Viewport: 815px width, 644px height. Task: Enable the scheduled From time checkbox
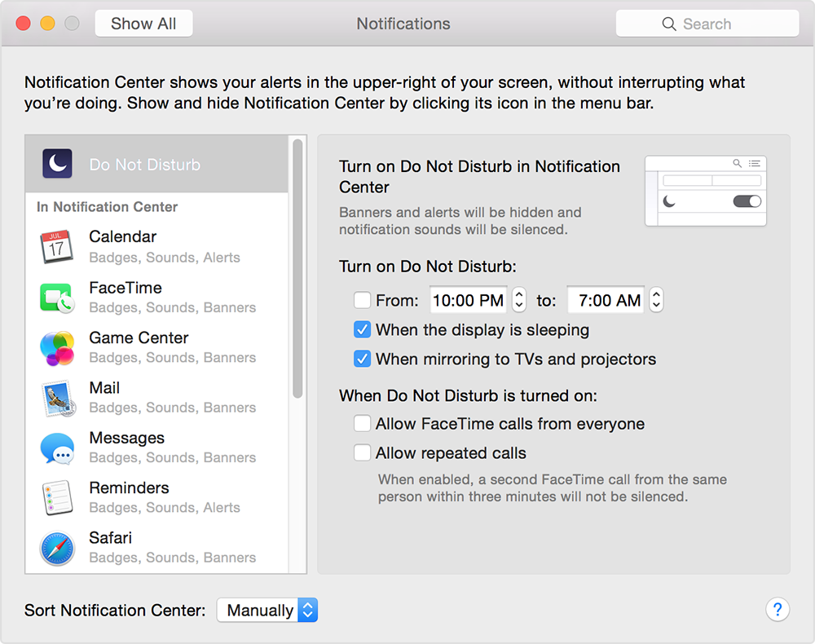pyautogui.click(x=363, y=301)
